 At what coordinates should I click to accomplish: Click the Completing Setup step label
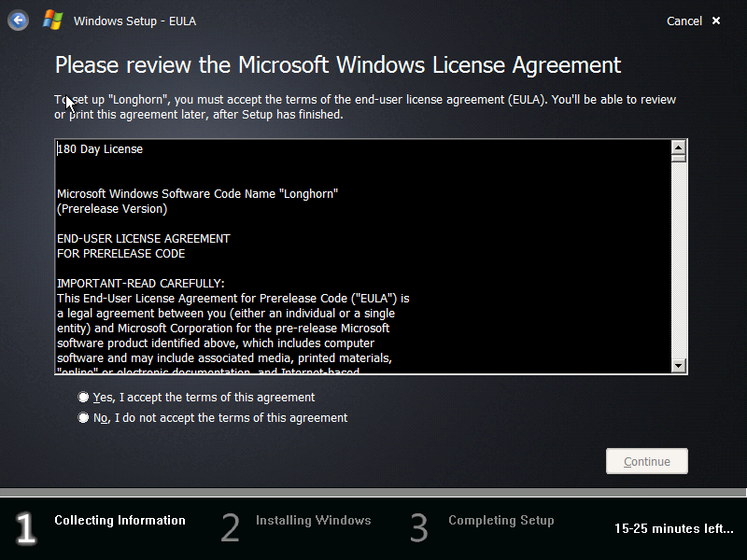[500, 521]
